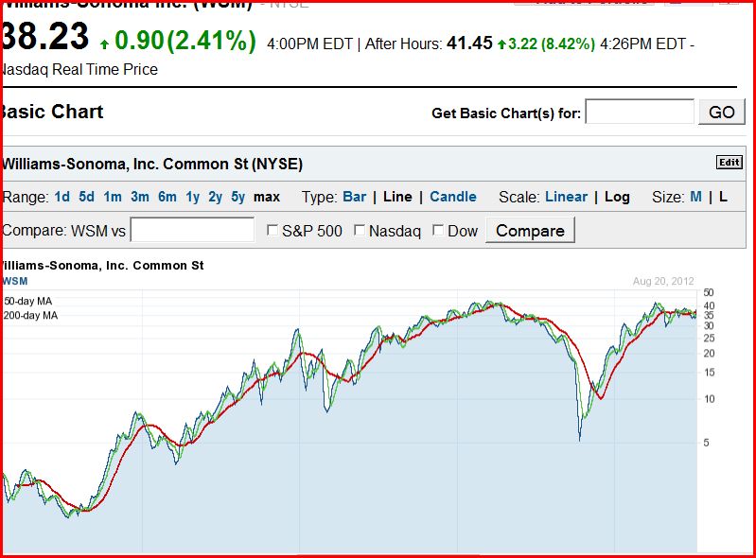
Task: Set chart range to 1y
Action: (193, 198)
